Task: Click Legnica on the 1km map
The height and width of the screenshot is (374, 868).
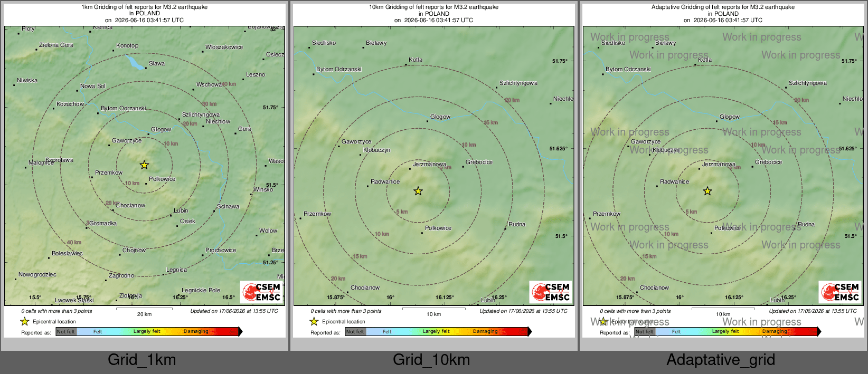Action: point(177,270)
